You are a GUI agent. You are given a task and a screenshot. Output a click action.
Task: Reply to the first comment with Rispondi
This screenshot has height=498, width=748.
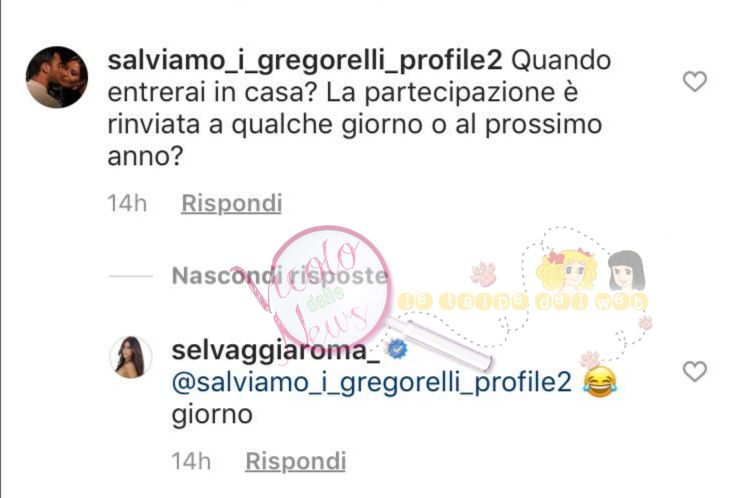[232, 204]
